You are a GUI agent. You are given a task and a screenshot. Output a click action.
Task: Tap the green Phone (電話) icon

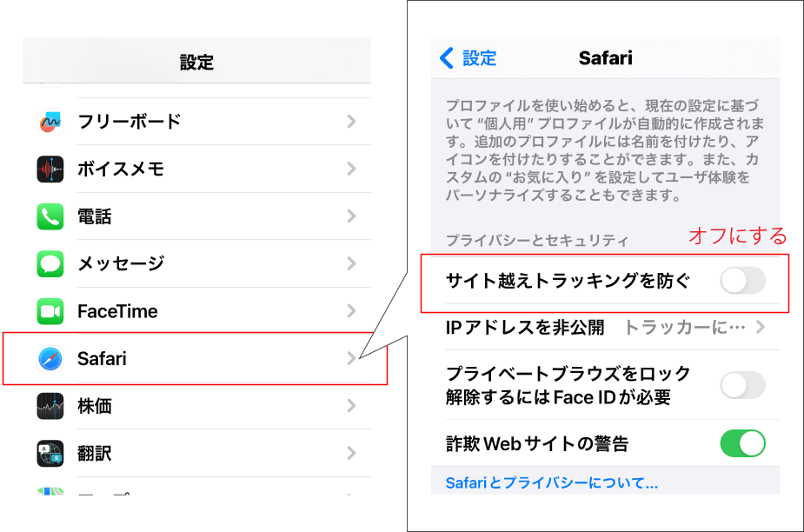50,216
